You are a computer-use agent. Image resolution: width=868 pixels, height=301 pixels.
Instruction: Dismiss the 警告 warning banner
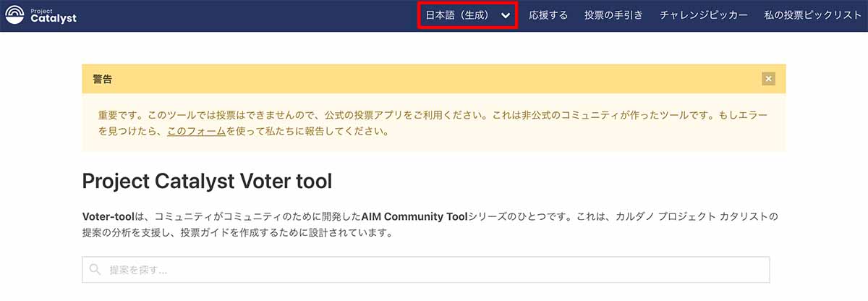point(768,79)
